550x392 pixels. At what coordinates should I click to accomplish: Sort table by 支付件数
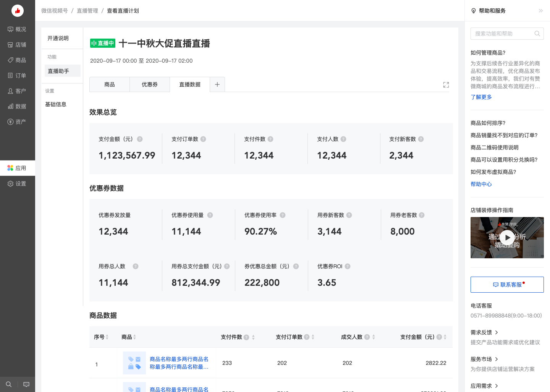(253, 337)
